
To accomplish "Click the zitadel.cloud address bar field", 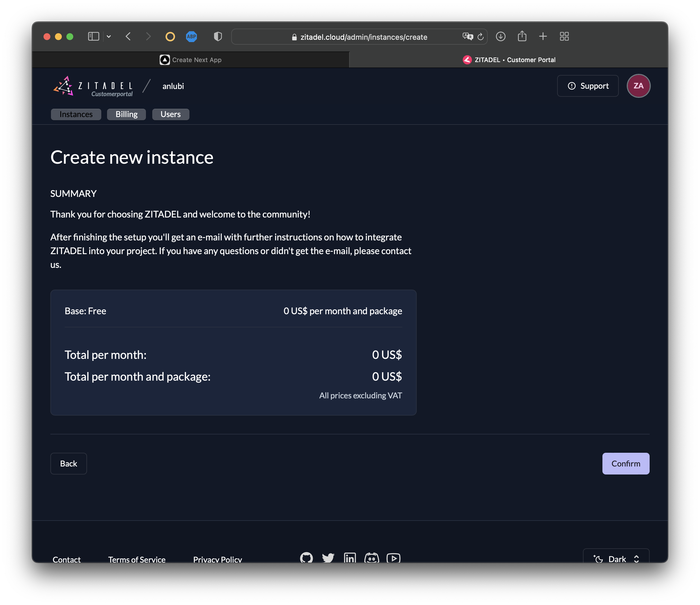I will pyautogui.click(x=363, y=37).
